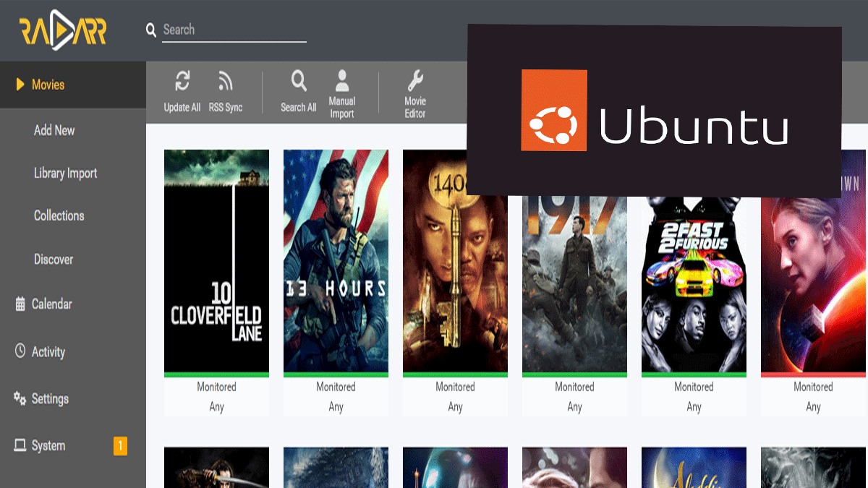Screen dimensions: 868x488
Task: Open the Movie Editor wrench icon
Action: click(x=415, y=80)
